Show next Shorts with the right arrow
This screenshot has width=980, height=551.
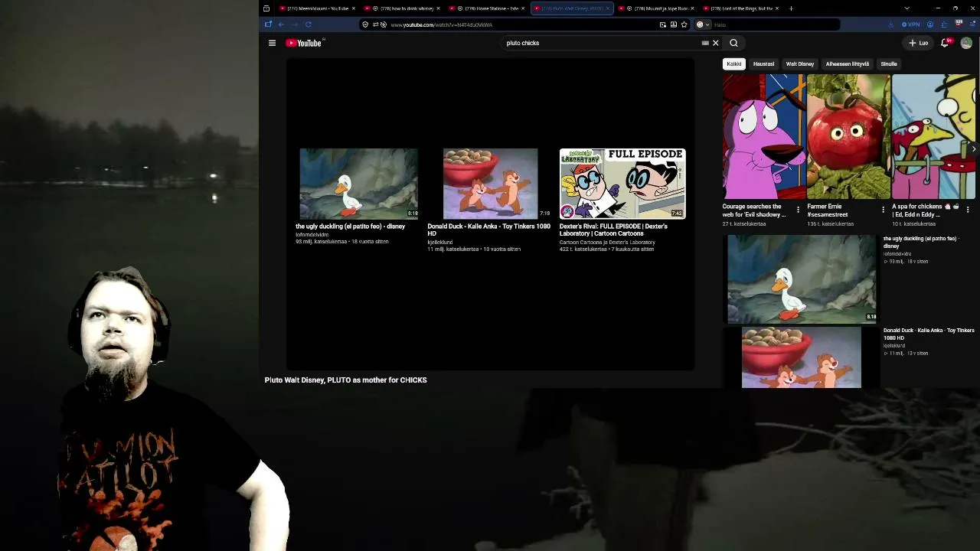pyautogui.click(x=973, y=148)
